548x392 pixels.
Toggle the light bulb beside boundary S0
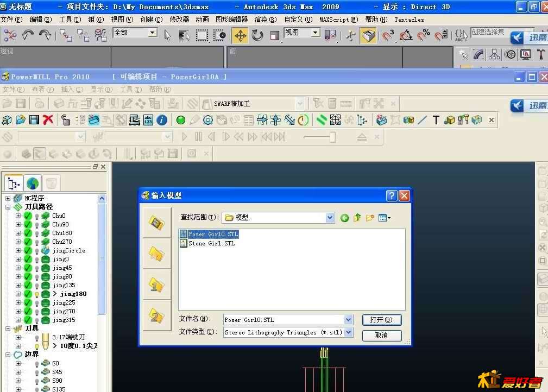click(37, 364)
